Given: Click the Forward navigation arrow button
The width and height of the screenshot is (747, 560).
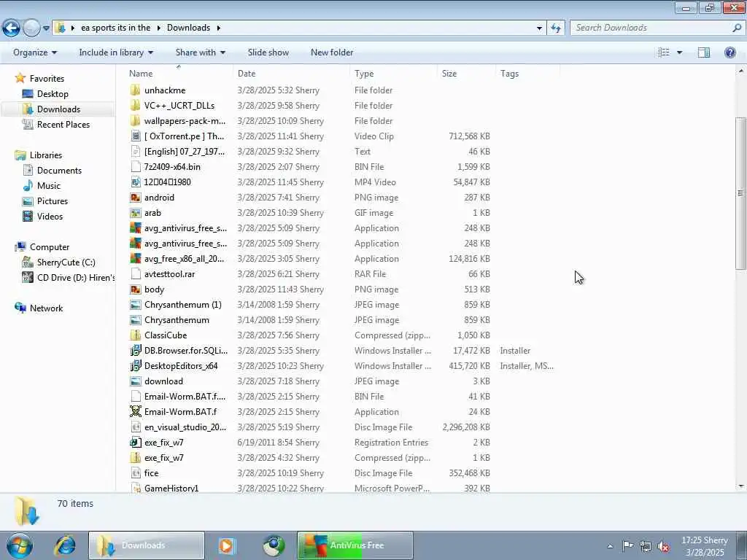Looking at the screenshot, I should pyautogui.click(x=31, y=28).
